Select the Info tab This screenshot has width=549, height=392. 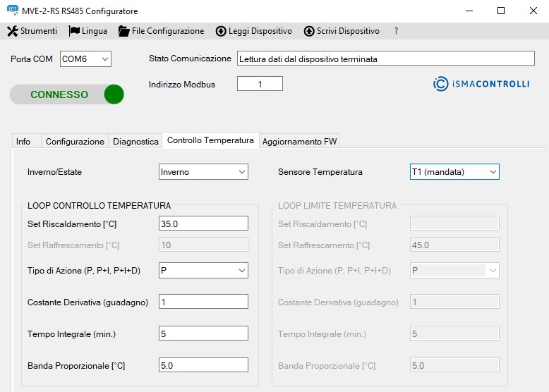click(x=23, y=141)
